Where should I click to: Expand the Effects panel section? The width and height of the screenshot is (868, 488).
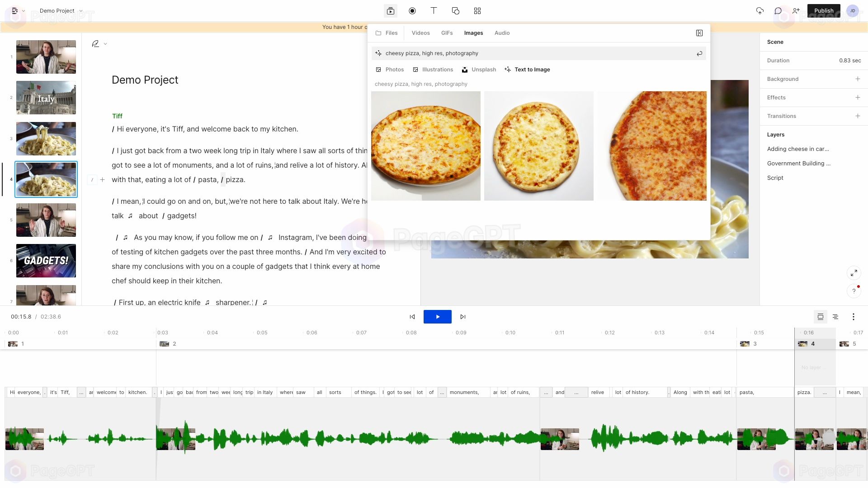point(857,97)
